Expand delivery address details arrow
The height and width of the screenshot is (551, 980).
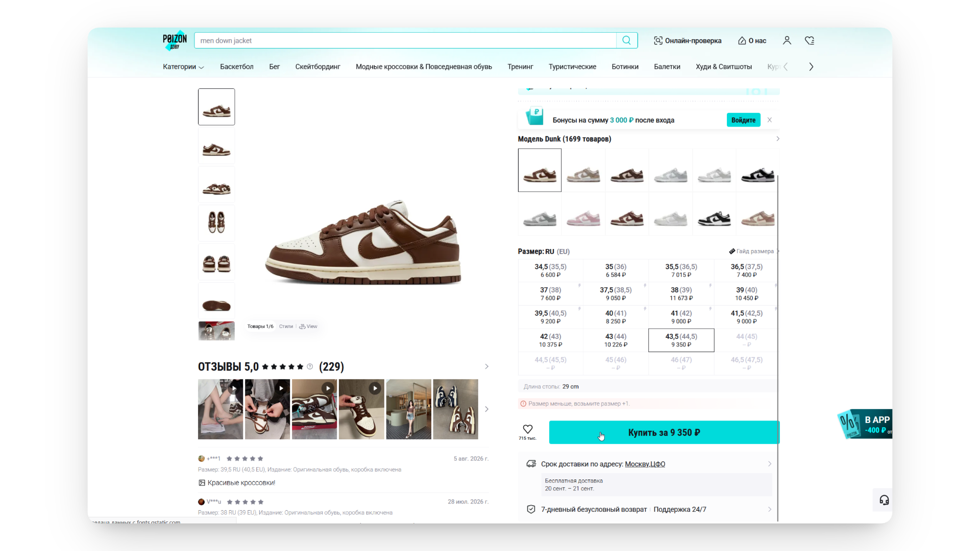[770, 464]
